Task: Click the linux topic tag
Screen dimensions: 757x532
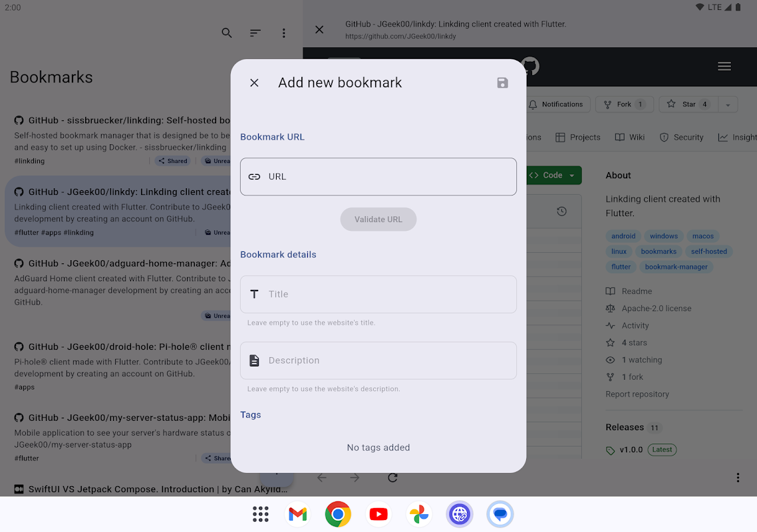Action: coord(619,251)
